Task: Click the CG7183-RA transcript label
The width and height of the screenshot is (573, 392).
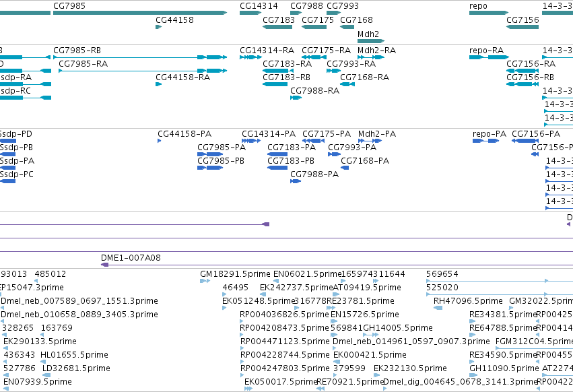Action: (288, 64)
